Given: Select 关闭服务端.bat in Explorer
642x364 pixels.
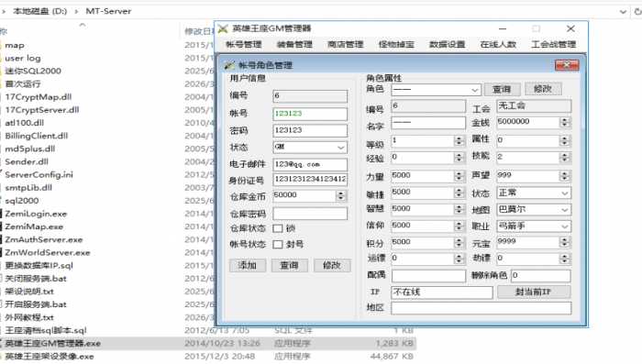Looking at the screenshot, I should [35, 279].
